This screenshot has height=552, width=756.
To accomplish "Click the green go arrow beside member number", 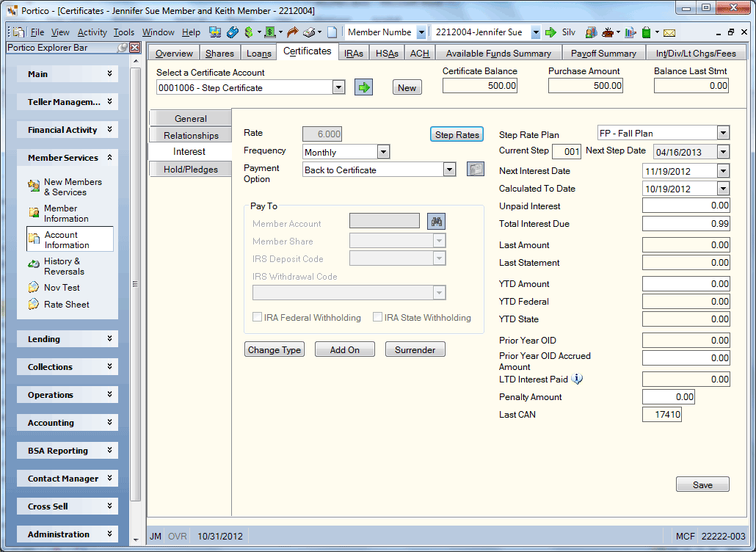I will [550, 32].
